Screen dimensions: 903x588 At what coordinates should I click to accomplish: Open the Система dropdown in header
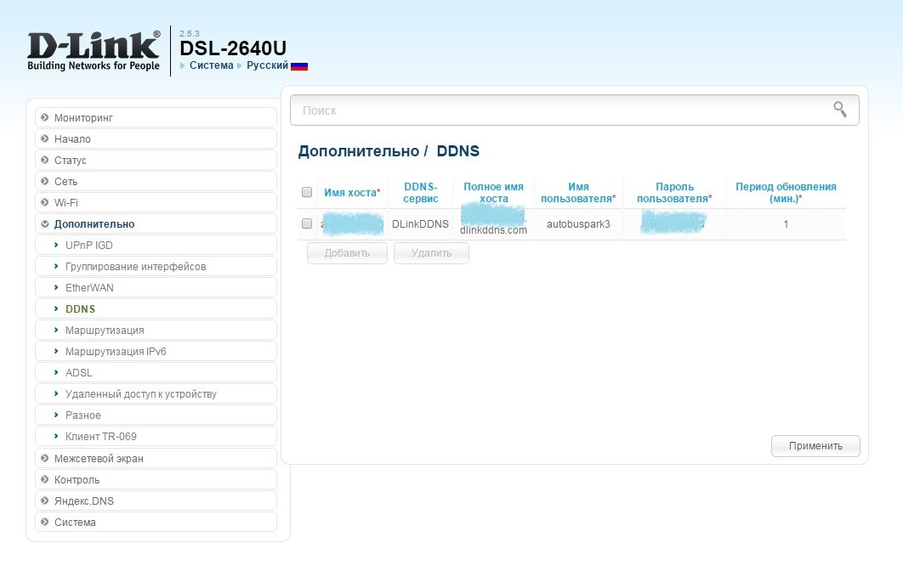211,65
